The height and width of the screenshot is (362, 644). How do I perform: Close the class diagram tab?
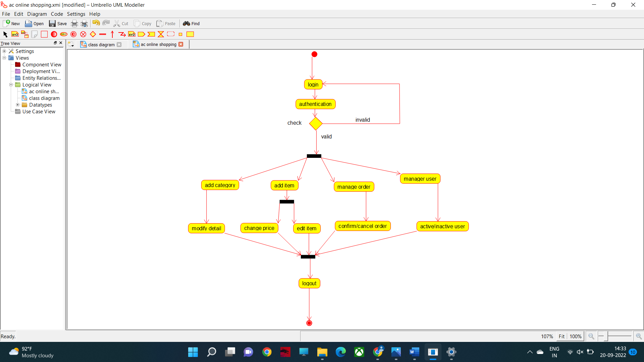[x=119, y=45]
